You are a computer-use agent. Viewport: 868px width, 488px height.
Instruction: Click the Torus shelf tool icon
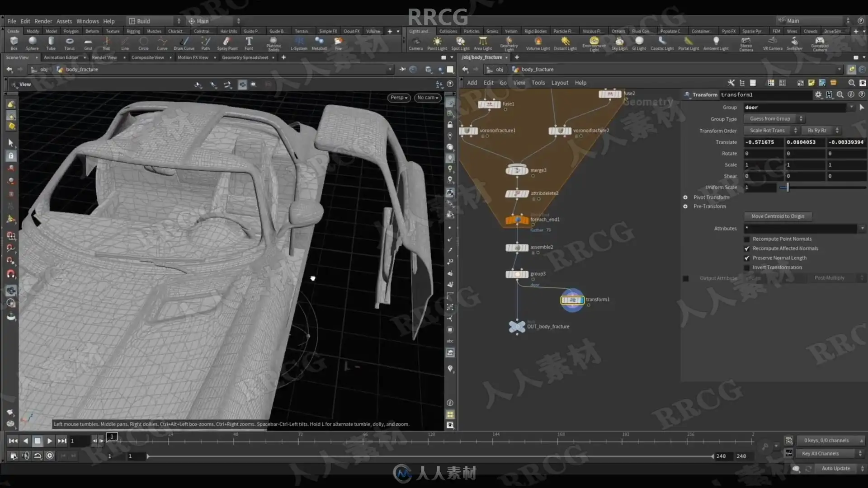(x=69, y=42)
